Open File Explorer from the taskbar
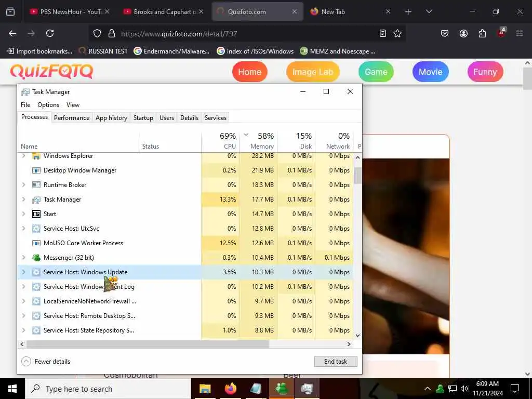The width and height of the screenshot is (532, 399). [x=205, y=389]
